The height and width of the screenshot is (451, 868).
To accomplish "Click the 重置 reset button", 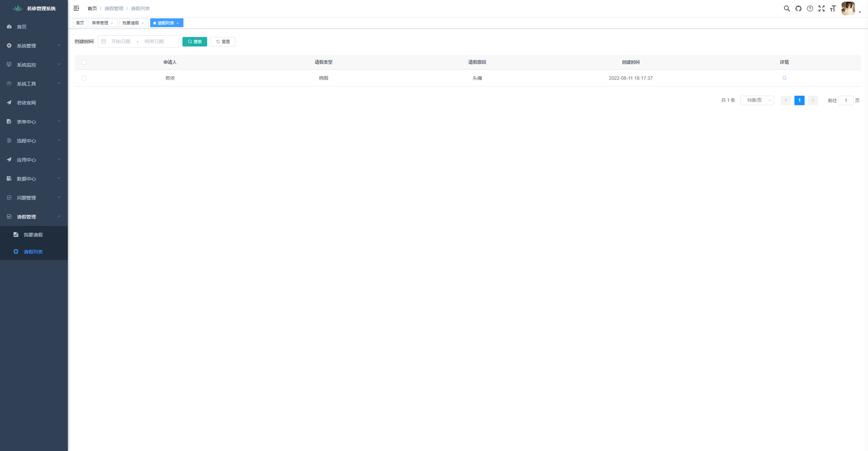I will coord(223,42).
